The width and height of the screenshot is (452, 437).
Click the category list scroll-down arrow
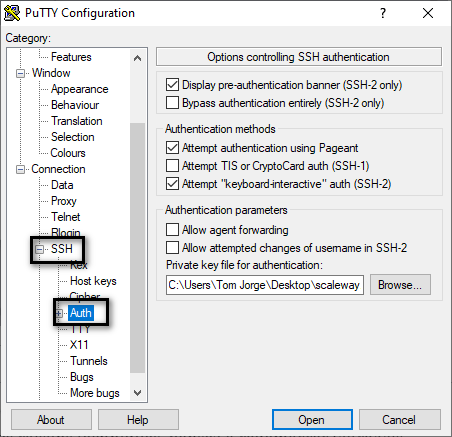point(137,393)
